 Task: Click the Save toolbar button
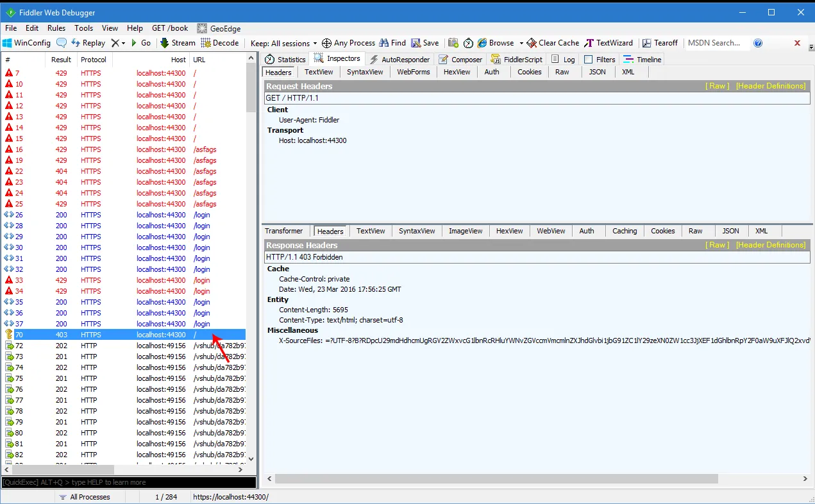point(425,43)
